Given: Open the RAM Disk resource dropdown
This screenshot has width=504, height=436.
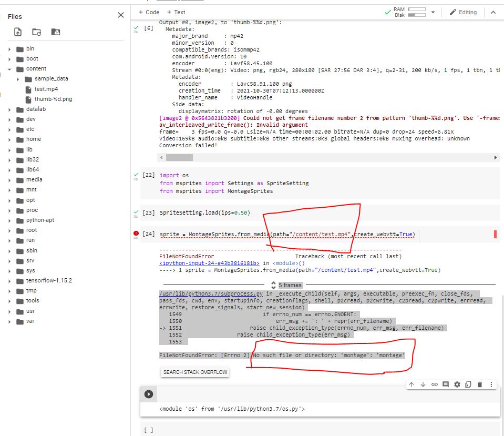Looking at the screenshot, I should click(x=433, y=12).
